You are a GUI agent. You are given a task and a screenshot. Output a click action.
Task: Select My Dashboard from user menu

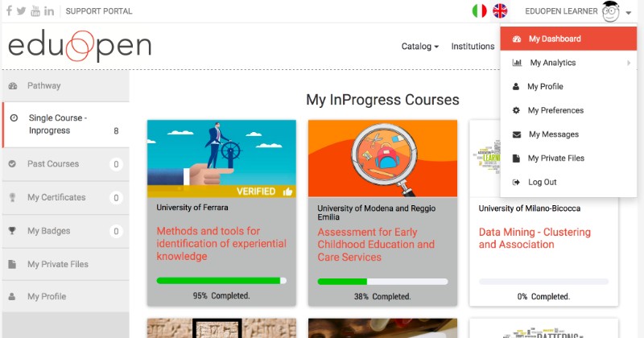[555, 39]
